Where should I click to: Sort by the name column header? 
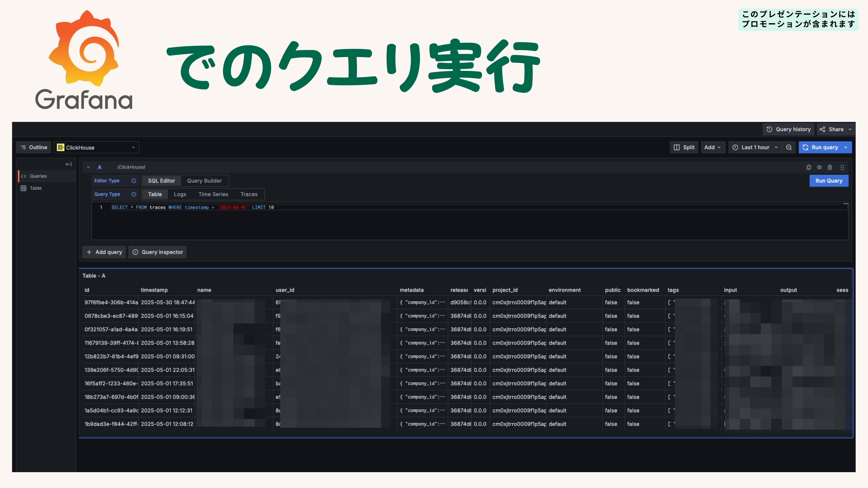(204, 290)
